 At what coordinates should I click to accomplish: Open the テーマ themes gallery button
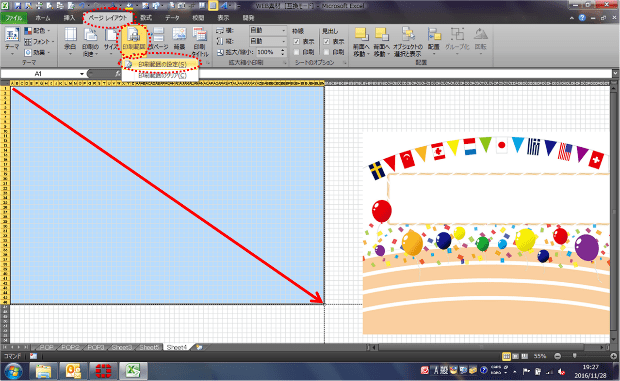12,41
